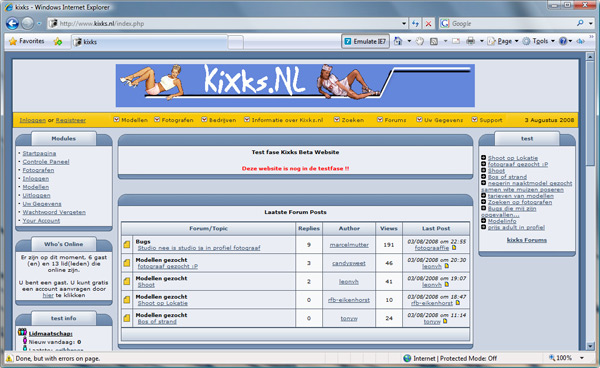Open the address bar history dropdown
This screenshot has width=600, height=368.
point(404,24)
